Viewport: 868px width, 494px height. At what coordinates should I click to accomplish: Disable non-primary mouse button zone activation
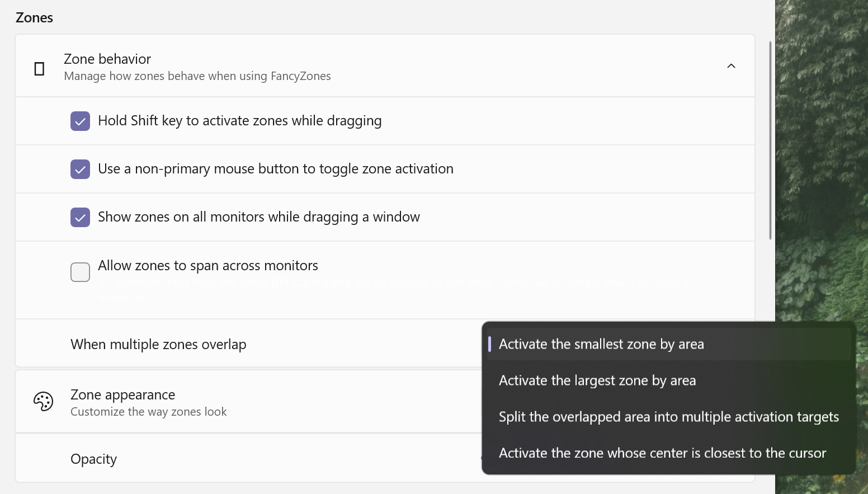pos(80,169)
